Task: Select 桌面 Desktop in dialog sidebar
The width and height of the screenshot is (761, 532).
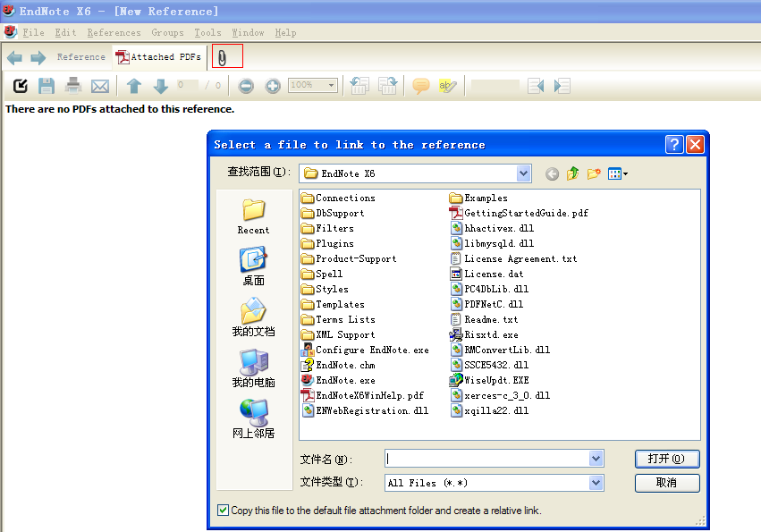Action: point(253,266)
